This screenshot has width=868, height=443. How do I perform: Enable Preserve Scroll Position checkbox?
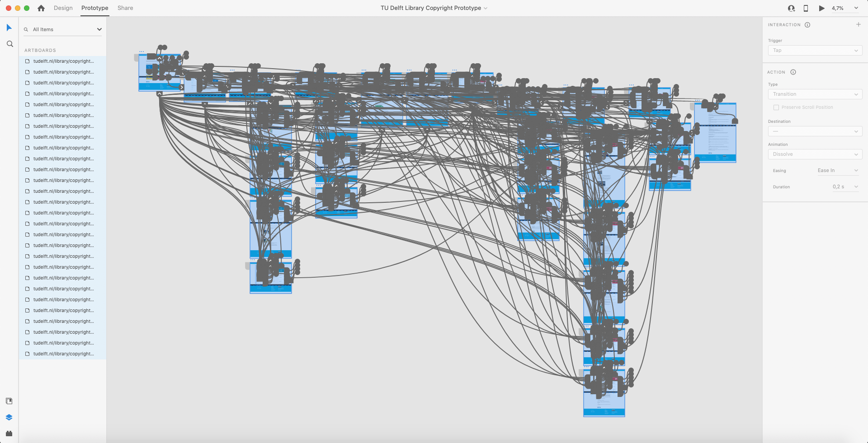pos(776,107)
